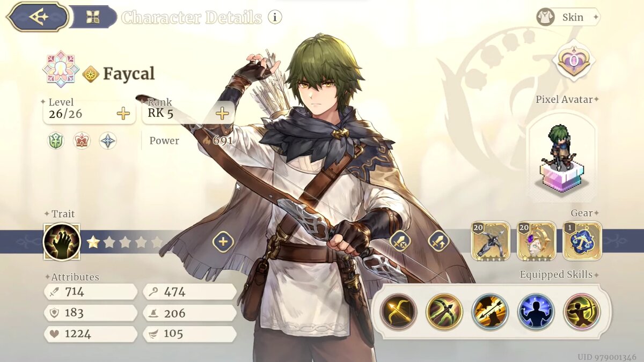The width and height of the screenshot is (644, 362).
Task: Tap the red crown badge icon
Action: pyautogui.click(x=82, y=141)
